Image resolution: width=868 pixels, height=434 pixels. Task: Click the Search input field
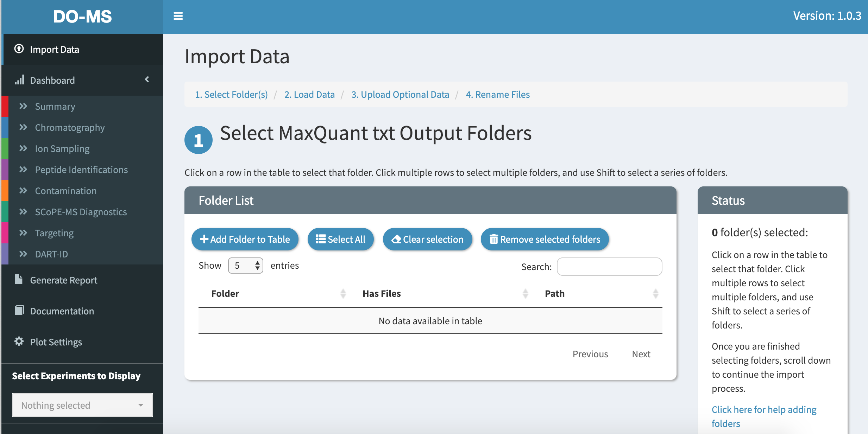(x=608, y=266)
